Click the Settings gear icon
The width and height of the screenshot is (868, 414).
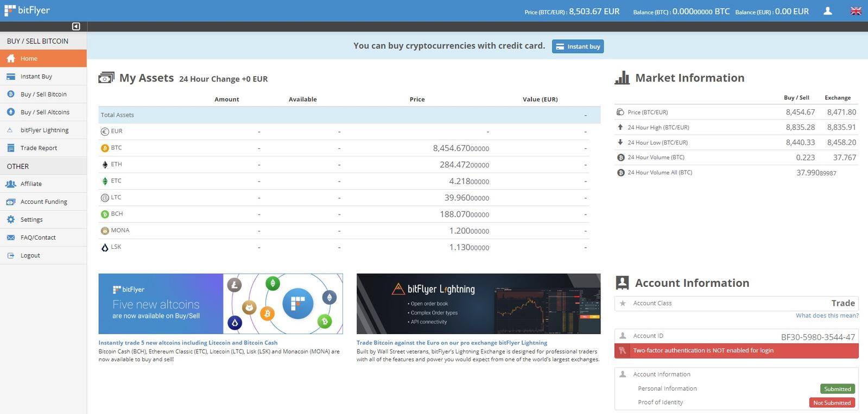point(11,219)
